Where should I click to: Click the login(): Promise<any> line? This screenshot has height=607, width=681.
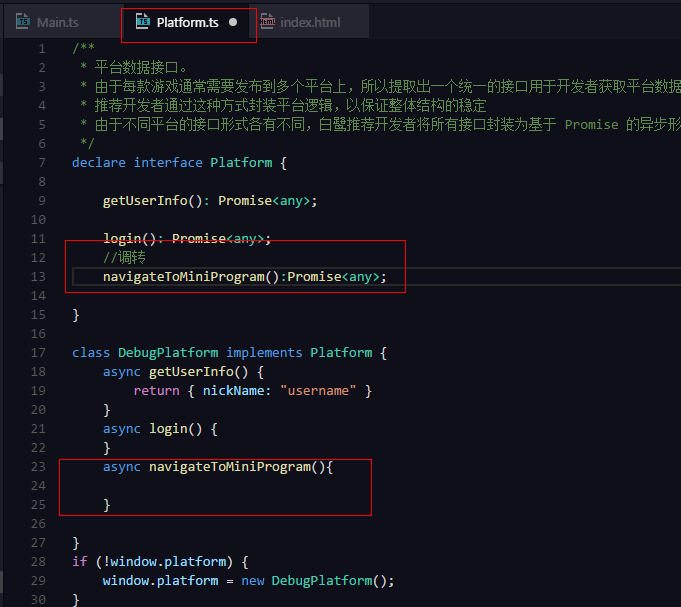186,239
